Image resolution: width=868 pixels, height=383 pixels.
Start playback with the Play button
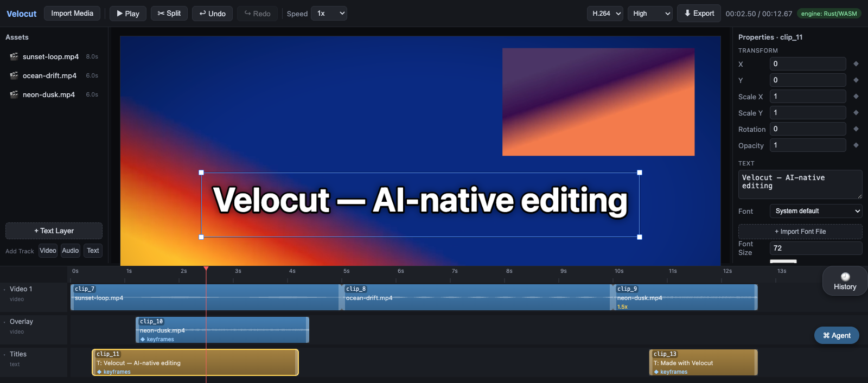pos(128,14)
